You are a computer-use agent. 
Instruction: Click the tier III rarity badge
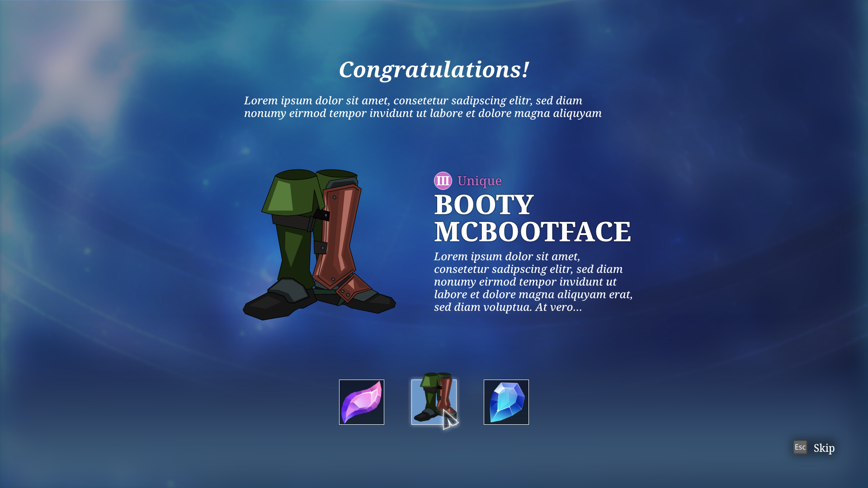pos(443,181)
